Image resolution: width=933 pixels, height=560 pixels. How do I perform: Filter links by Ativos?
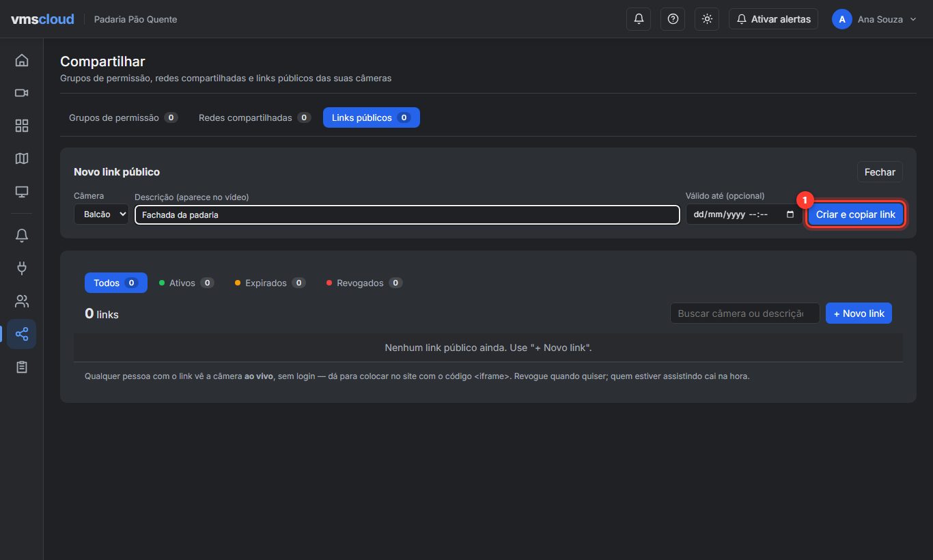(x=186, y=283)
